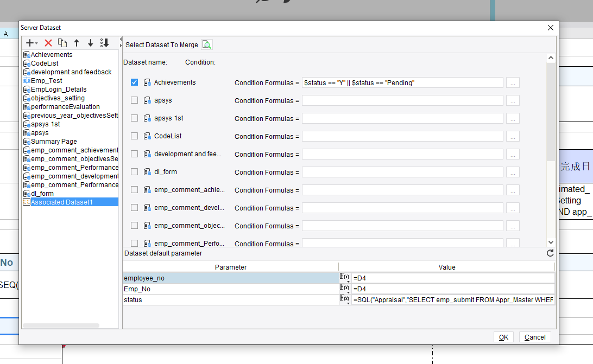Check the emp_comment_devel... checkbox
Viewport: 593px width, 364px height.
point(134,208)
